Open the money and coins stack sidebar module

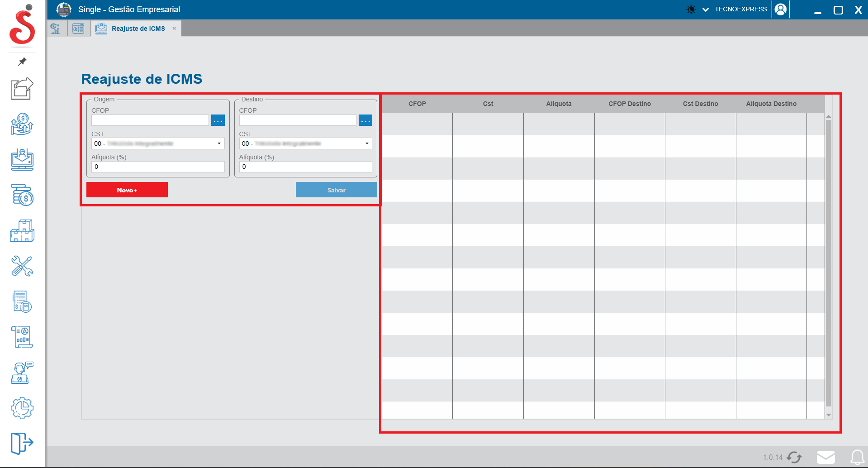22,195
